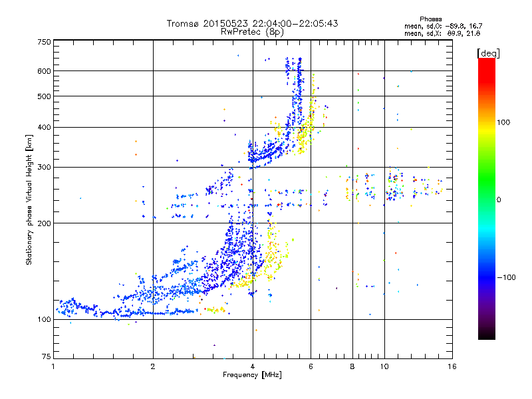Click the colorbar tick label '-100'
Viewport: 532px width, 399px height.
tap(507, 277)
